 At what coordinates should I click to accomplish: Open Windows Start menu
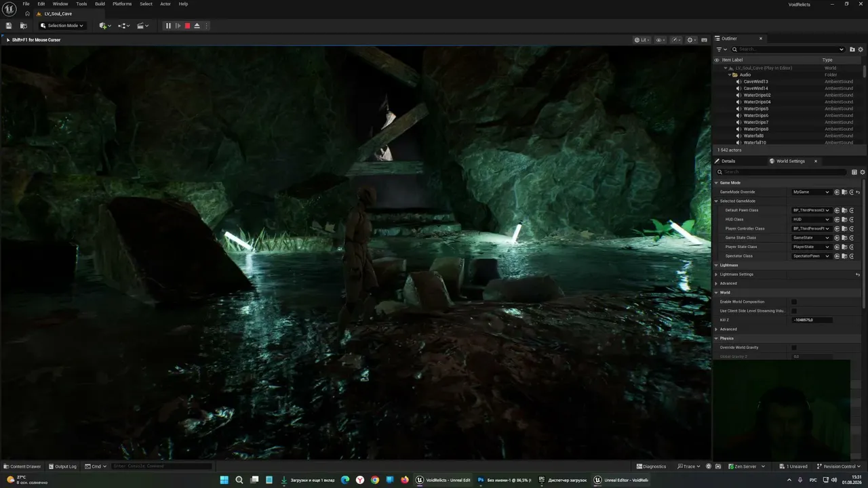tap(224, 480)
